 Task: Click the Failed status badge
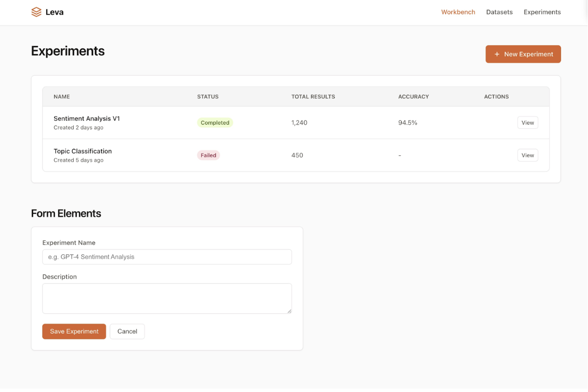pyautogui.click(x=208, y=155)
